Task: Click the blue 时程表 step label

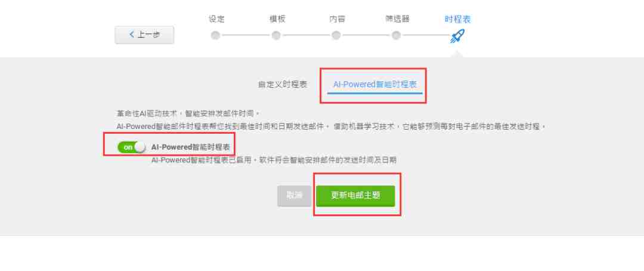Action: pyautogui.click(x=457, y=19)
